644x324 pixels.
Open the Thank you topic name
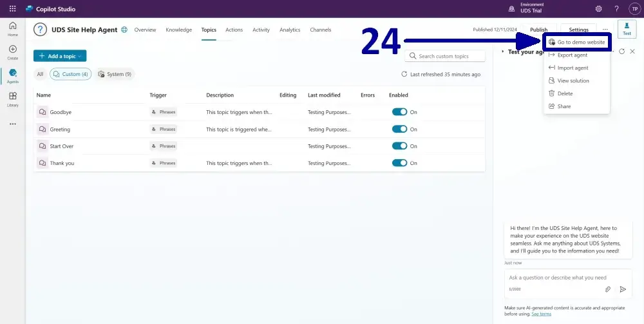click(62, 163)
